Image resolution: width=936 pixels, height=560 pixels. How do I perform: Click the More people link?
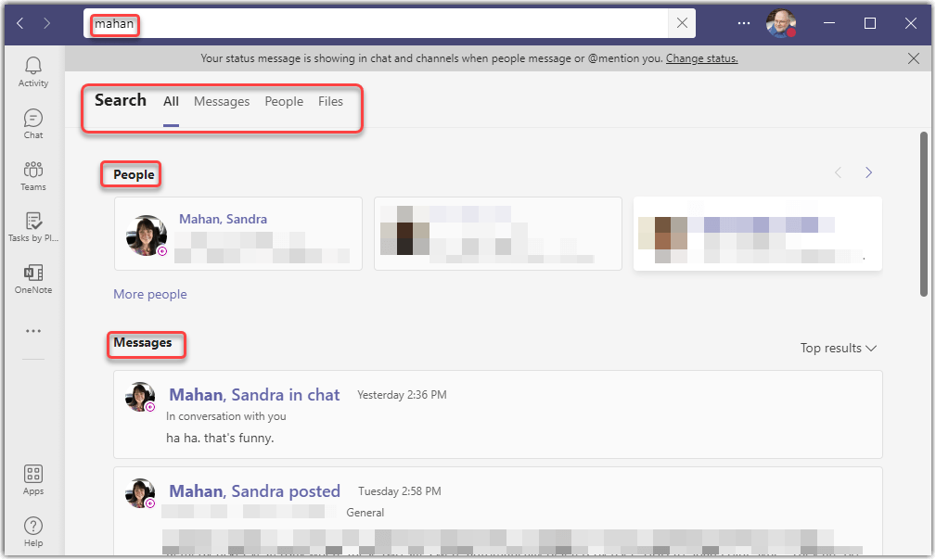click(x=150, y=294)
